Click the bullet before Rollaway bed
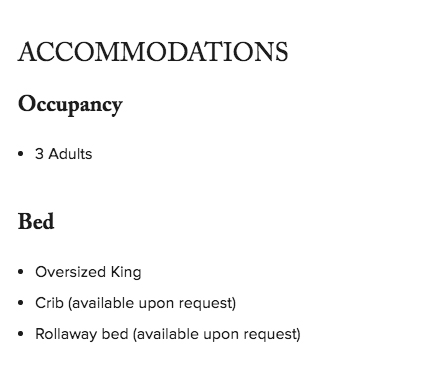The width and height of the screenshot is (439, 380). [21, 334]
